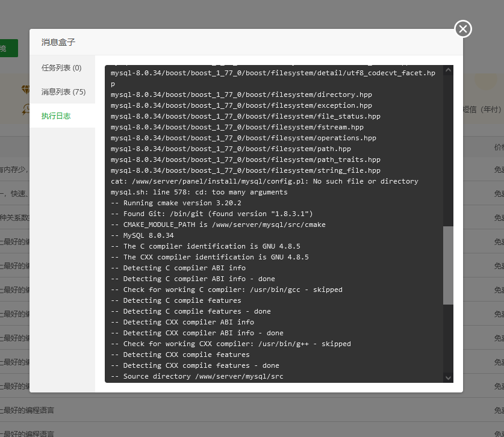Click log line 'Found Git: /bin/git'
The width and height of the screenshot is (504, 437).
[x=211, y=214]
